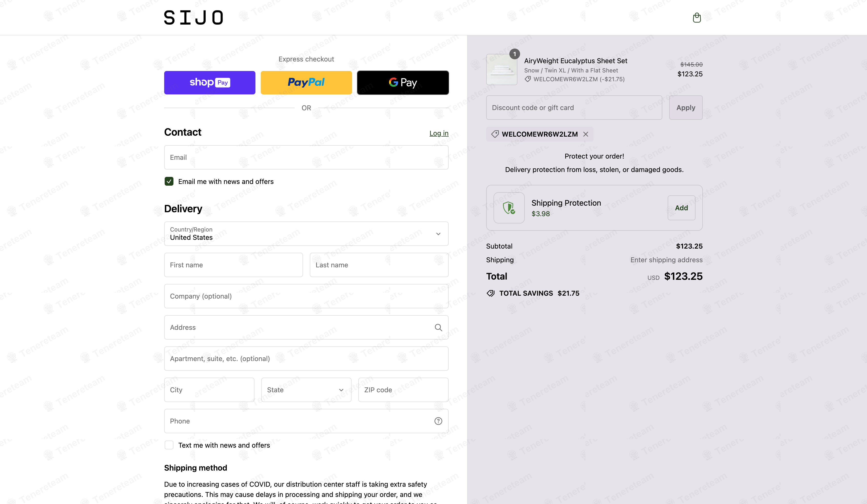Click the SIJO logo
This screenshot has height=504, width=867.
click(194, 18)
